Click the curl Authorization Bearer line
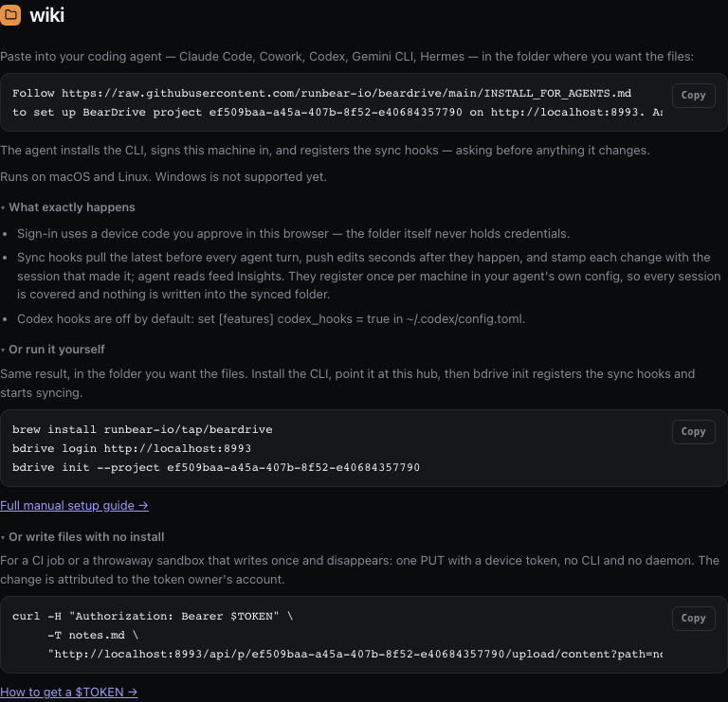 [x=153, y=616]
